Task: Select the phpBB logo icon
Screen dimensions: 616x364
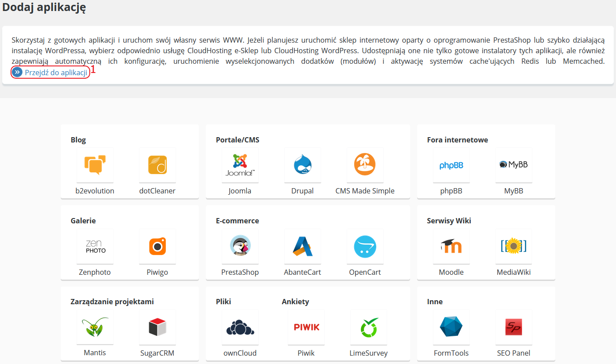Action: [x=451, y=165]
